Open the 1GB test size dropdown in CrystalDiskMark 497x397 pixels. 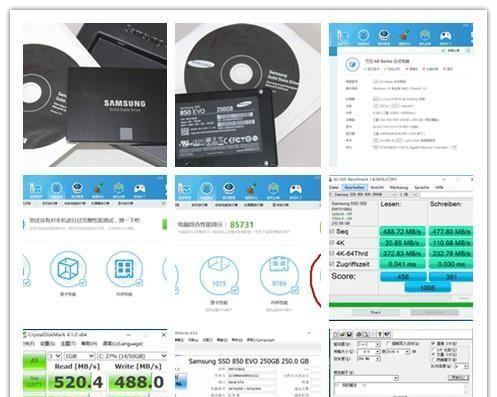point(79,356)
